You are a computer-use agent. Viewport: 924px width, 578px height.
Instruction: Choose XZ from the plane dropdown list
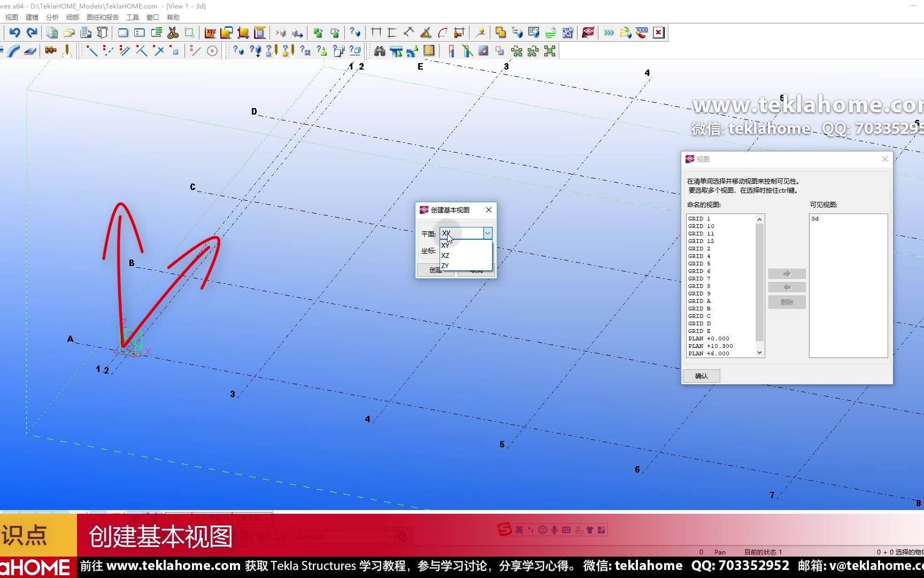(x=445, y=255)
